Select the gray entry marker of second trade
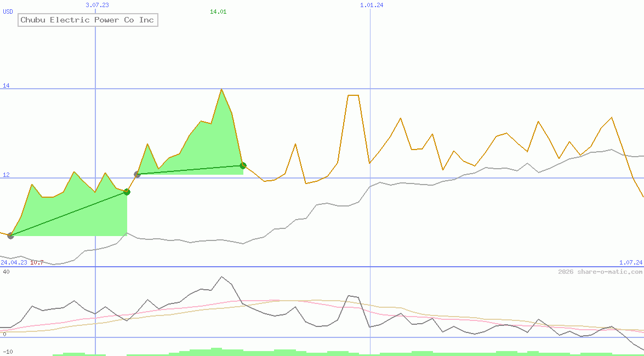This screenshot has height=356, width=644. point(137,174)
